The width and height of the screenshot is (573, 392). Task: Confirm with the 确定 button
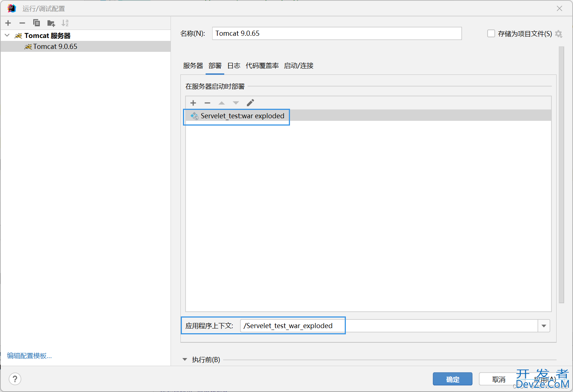(452, 379)
